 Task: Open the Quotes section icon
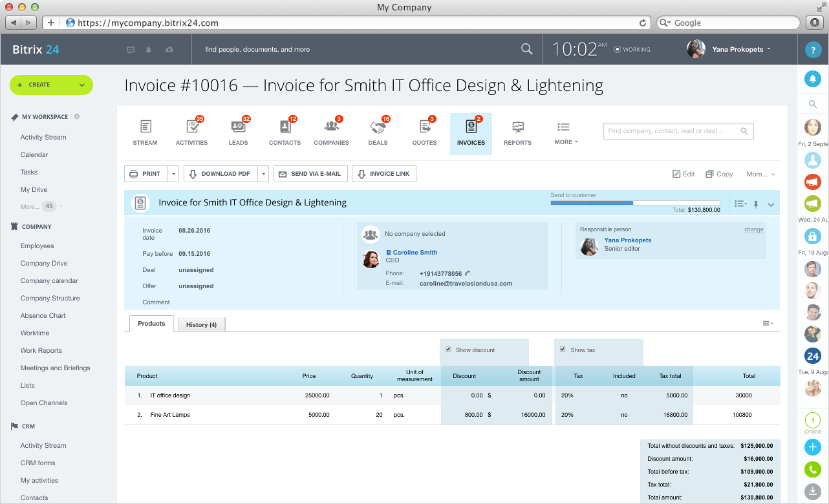point(424,127)
